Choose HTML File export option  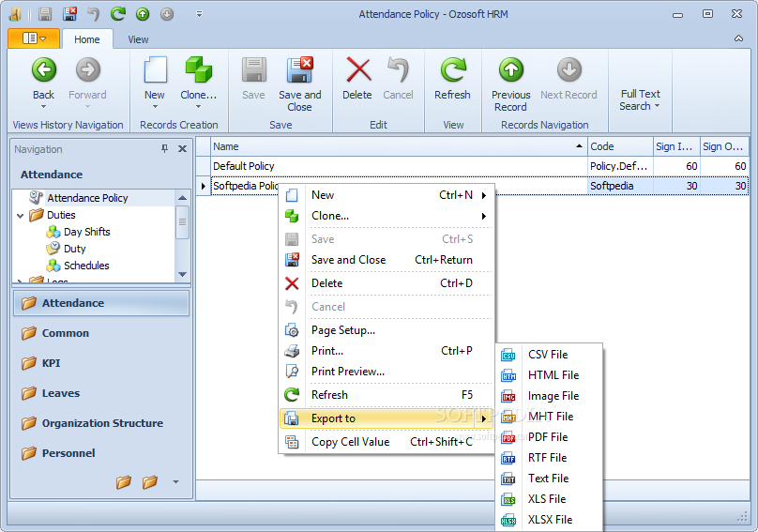[x=549, y=375]
